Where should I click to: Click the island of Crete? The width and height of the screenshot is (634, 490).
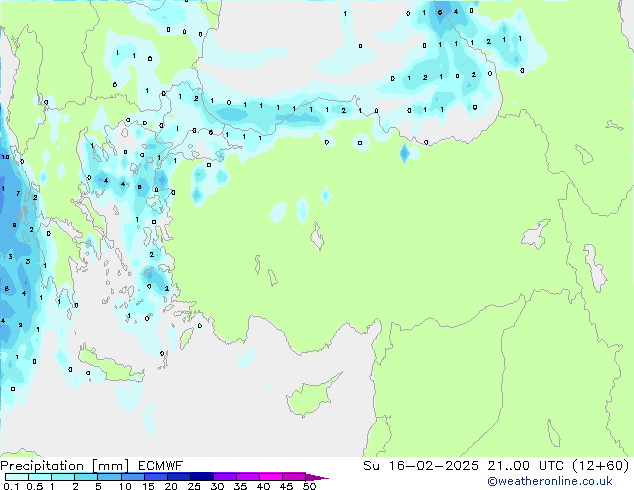point(110,366)
